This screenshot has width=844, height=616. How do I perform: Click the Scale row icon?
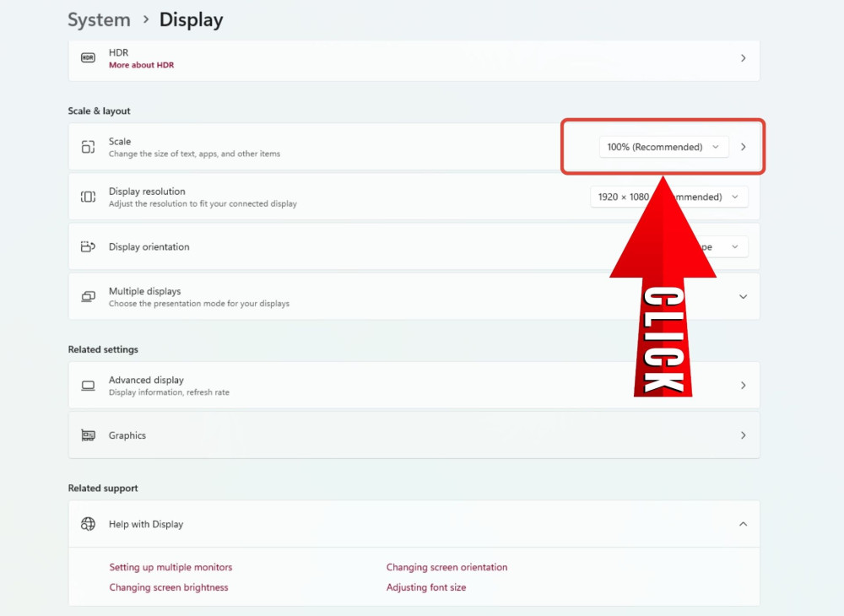[88, 147]
